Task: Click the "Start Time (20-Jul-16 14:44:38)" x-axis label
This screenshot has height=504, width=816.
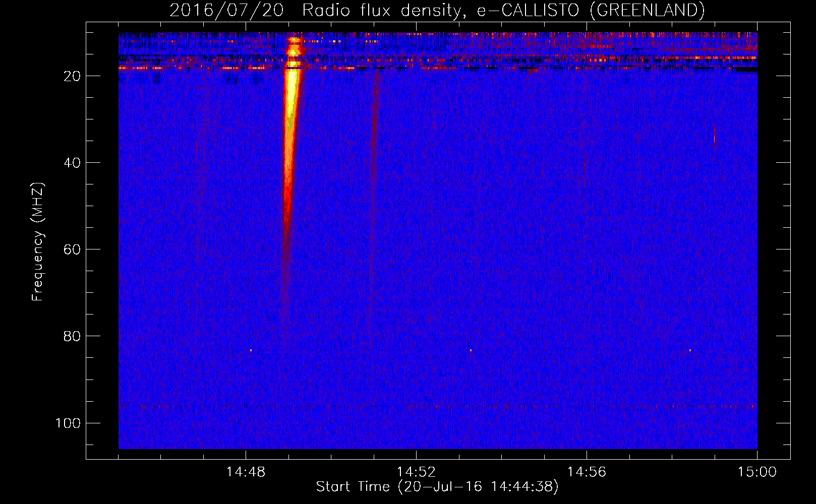Action: click(x=437, y=487)
